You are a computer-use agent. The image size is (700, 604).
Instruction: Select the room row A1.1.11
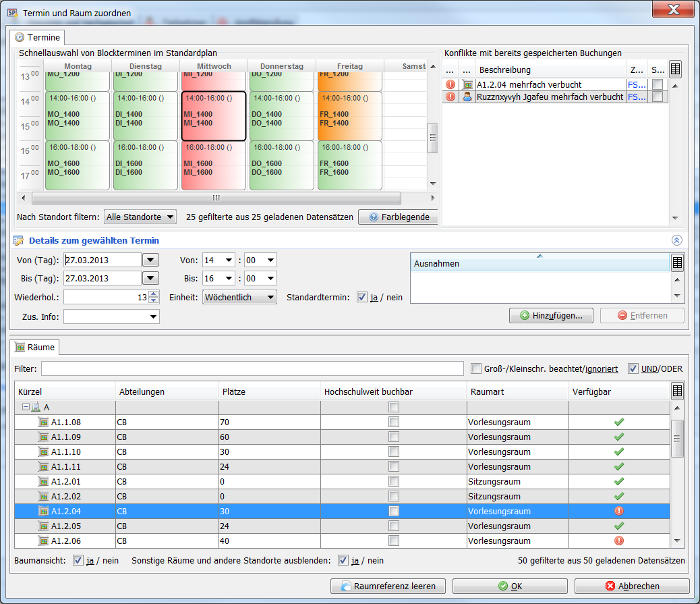342,467
